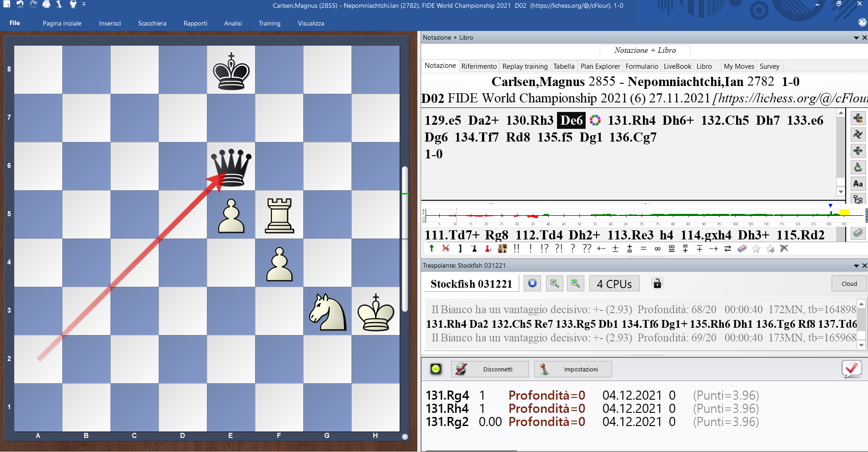Open the Analisi ribbon tab

point(233,23)
